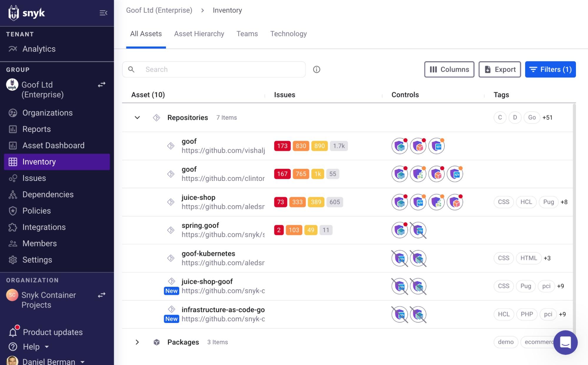Image resolution: width=588 pixels, height=365 pixels.
Task: Open the Columns chooser
Action: pos(449,69)
